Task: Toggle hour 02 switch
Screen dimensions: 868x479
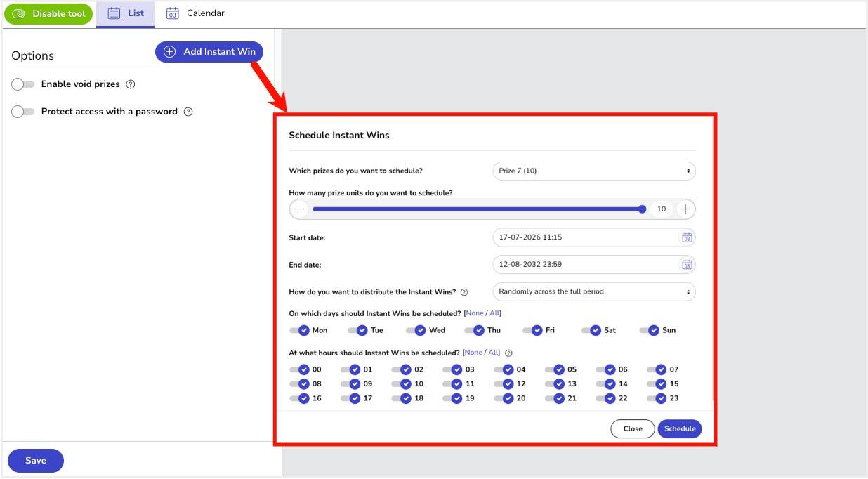Action: pyautogui.click(x=401, y=369)
